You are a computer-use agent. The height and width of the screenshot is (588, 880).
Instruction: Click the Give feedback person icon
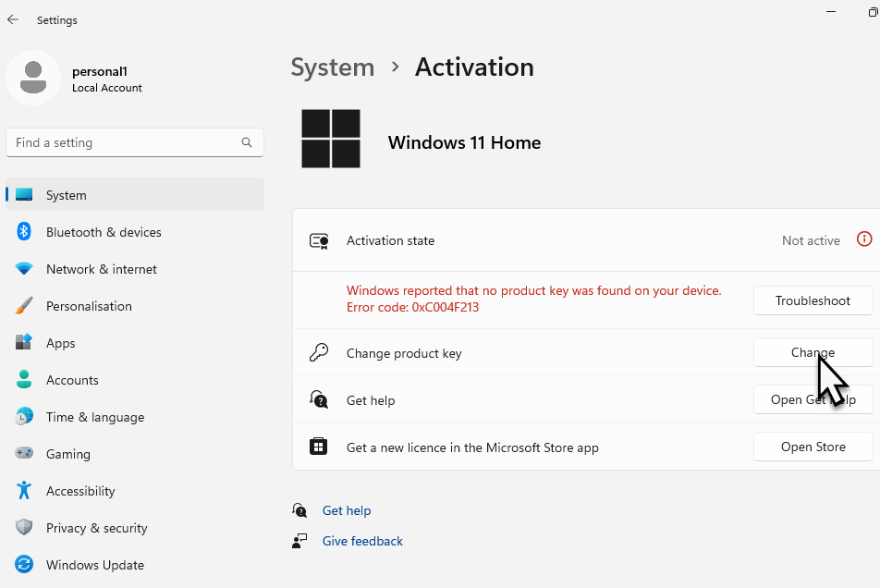click(299, 541)
